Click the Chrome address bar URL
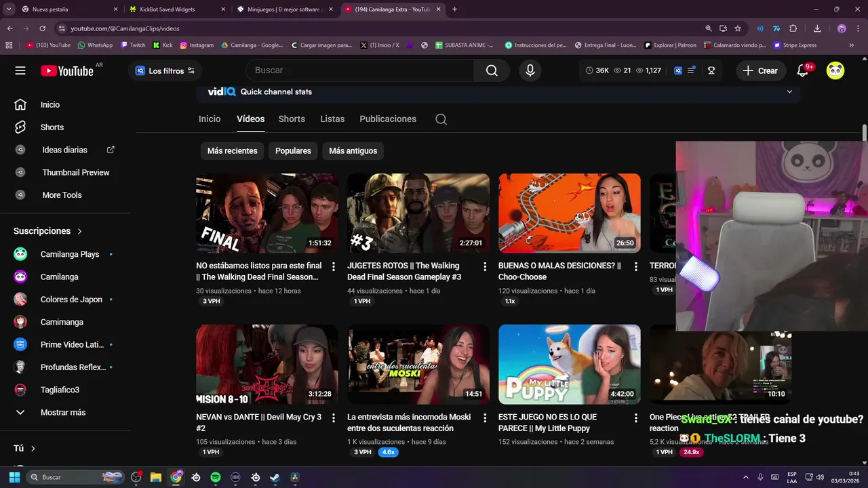Image resolution: width=868 pixels, height=488 pixels. tap(125, 28)
